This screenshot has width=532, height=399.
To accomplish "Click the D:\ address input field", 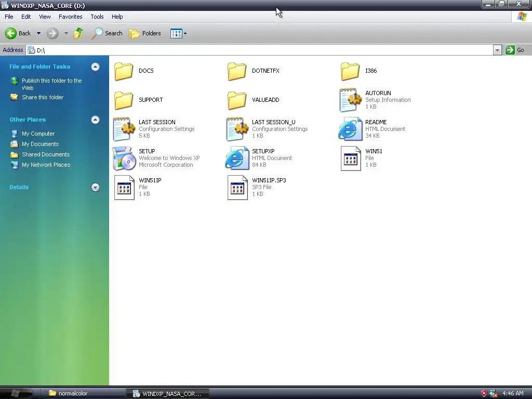I will (259, 50).
